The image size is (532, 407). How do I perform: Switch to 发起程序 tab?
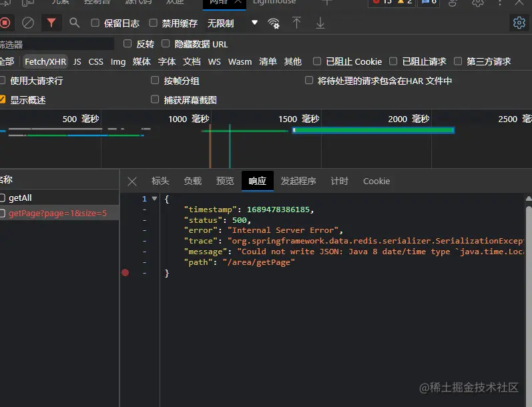298,181
